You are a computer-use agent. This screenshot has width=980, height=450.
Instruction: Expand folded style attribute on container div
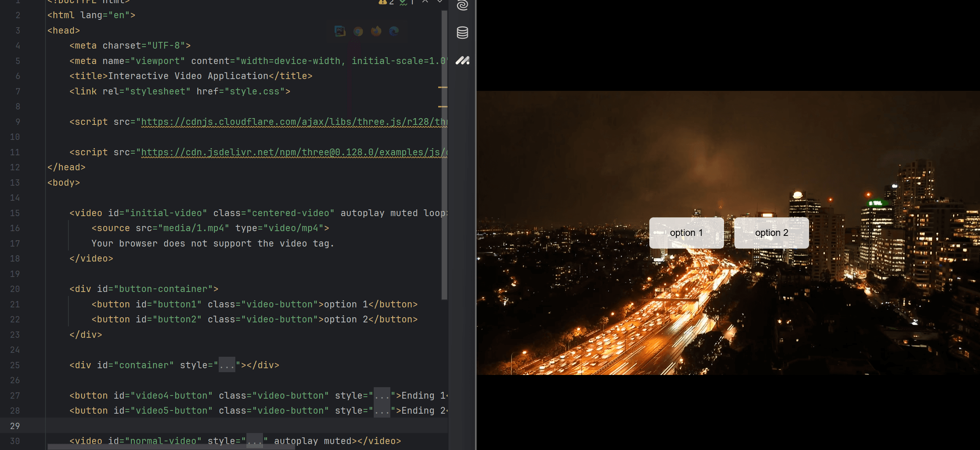(227, 365)
